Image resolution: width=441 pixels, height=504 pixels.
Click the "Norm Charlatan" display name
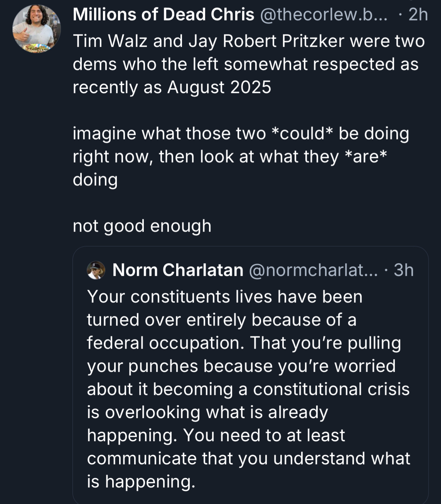178,270
